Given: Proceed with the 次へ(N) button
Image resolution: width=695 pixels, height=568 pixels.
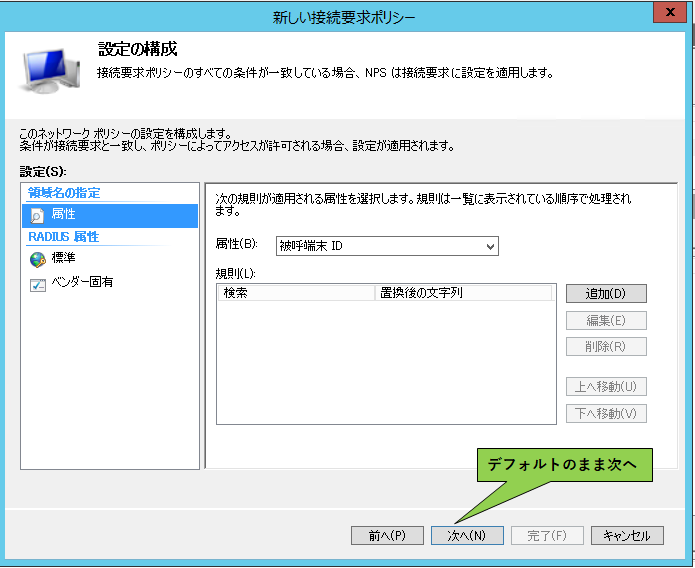Looking at the screenshot, I should point(467,536).
